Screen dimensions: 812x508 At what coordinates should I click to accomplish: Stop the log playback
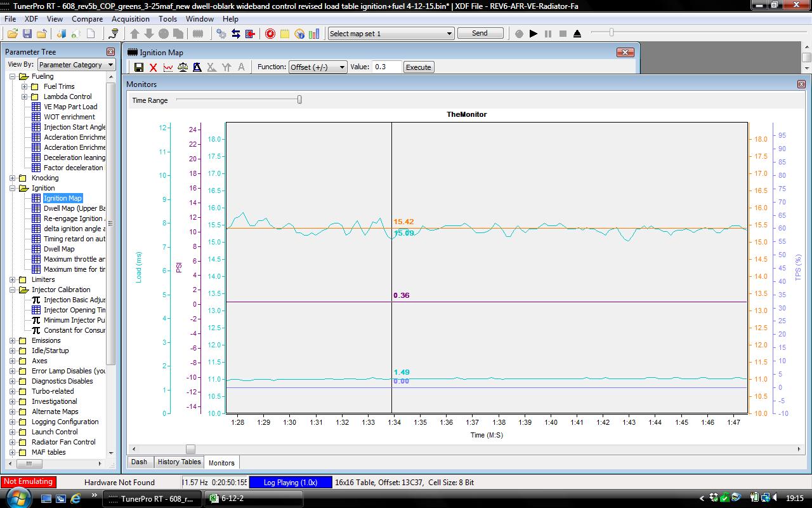click(563, 34)
